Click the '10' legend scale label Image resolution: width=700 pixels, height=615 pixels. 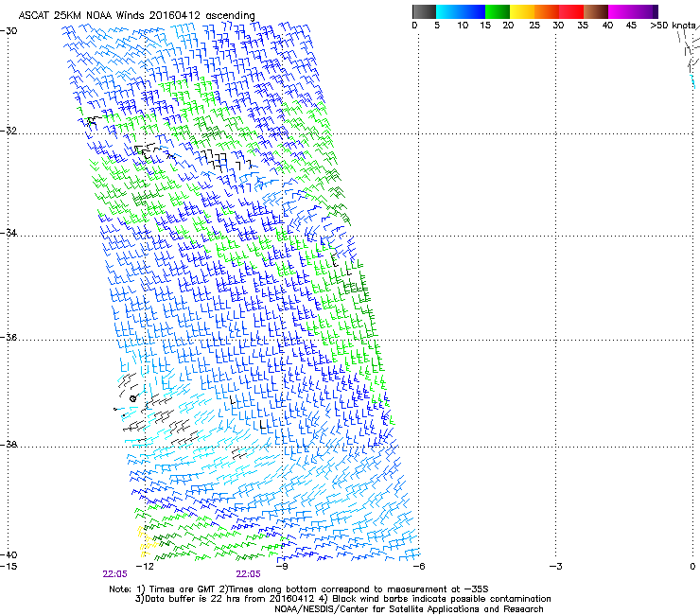point(463,26)
